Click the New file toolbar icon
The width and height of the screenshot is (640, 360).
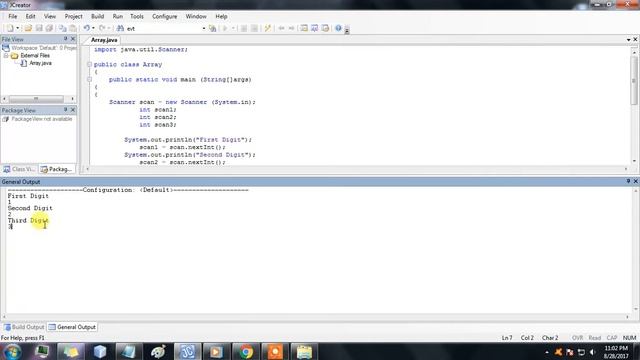pos(9,28)
